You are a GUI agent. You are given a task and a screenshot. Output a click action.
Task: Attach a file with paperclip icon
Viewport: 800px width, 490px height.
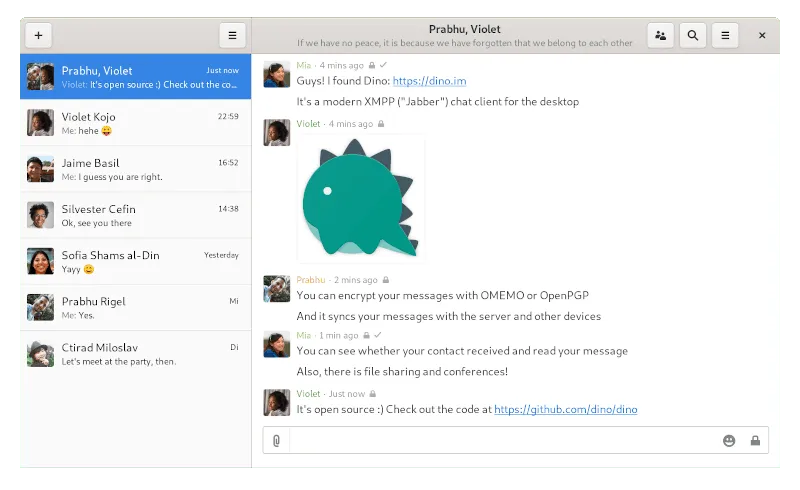(x=276, y=440)
